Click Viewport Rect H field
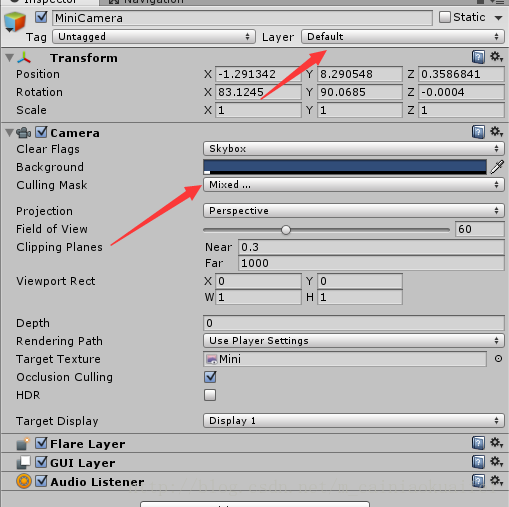The image size is (509, 507). [360, 297]
